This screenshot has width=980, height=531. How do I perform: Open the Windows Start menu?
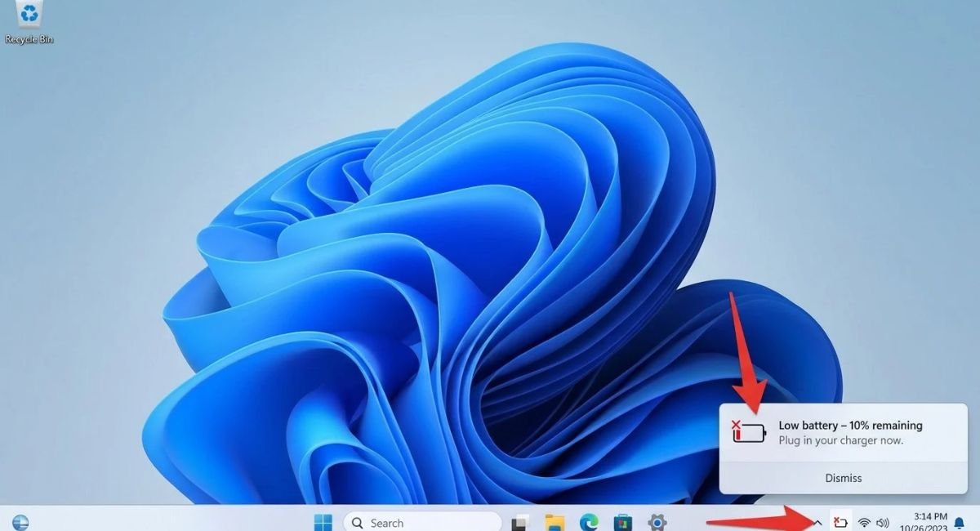(323, 522)
